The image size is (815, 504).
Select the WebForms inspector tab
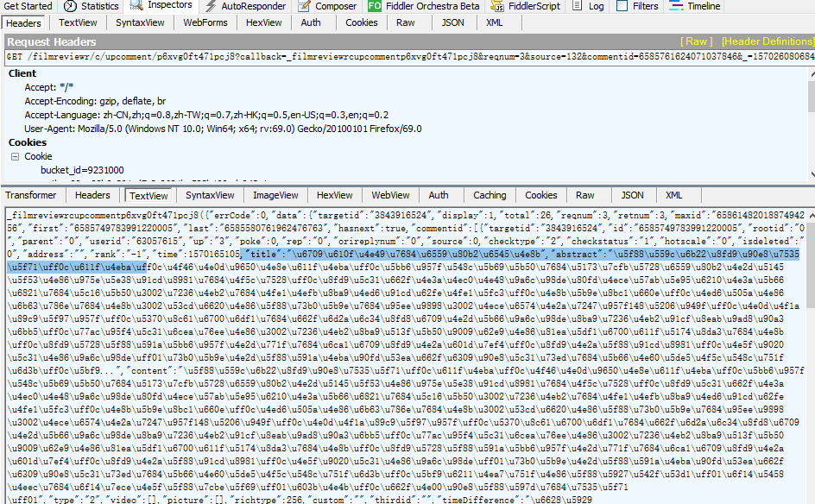[x=205, y=22]
